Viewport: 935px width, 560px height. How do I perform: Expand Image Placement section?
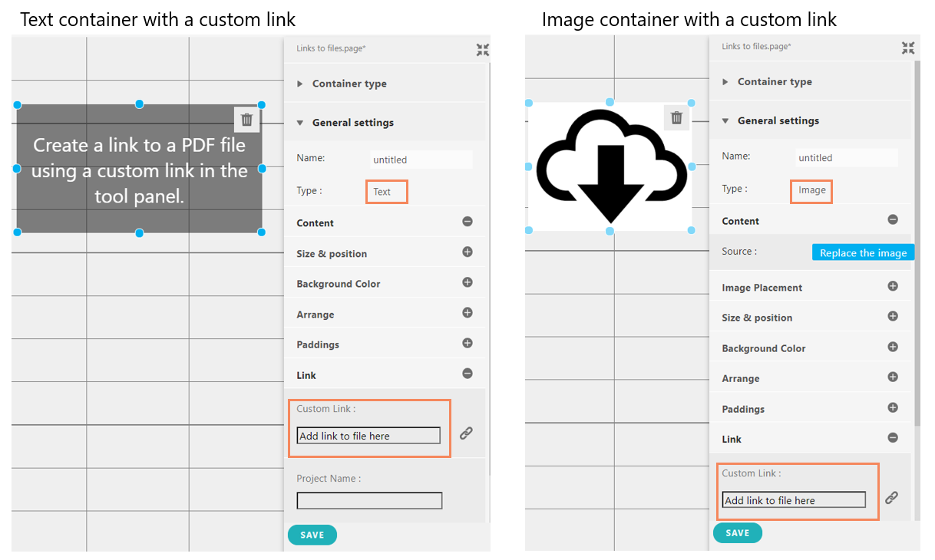click(x=893, y=286)
